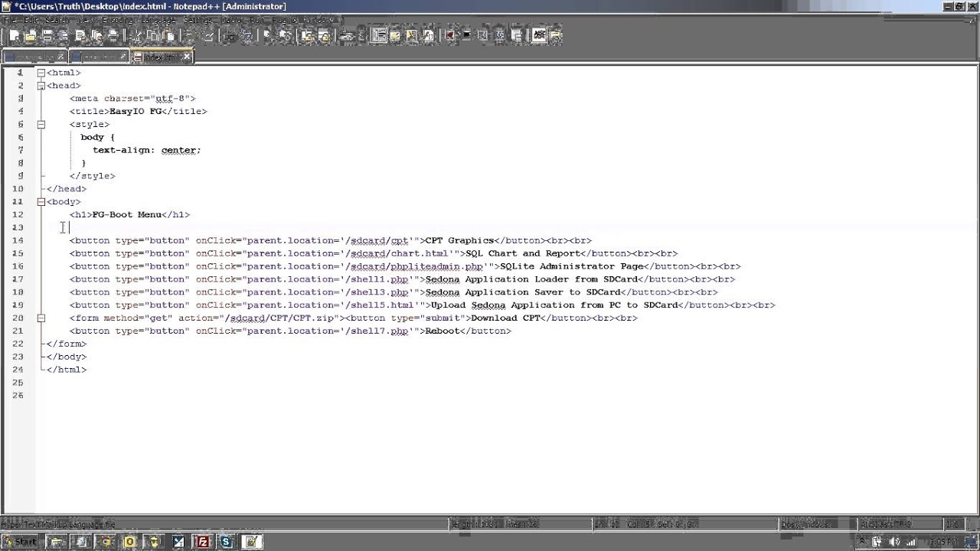Toggle synchronized vertical scrolling icon
The height and width of the screenshot is (551, 980).
pos(307,35)
